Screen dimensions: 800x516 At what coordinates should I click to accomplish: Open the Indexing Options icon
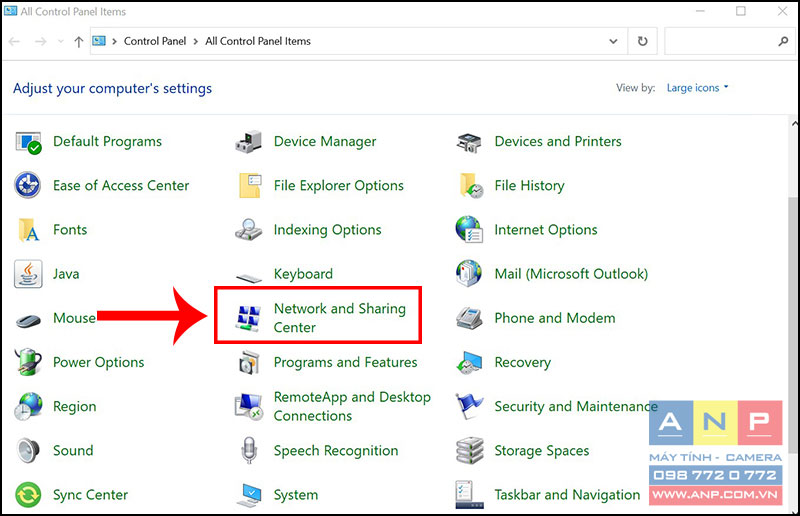(248, 230)
